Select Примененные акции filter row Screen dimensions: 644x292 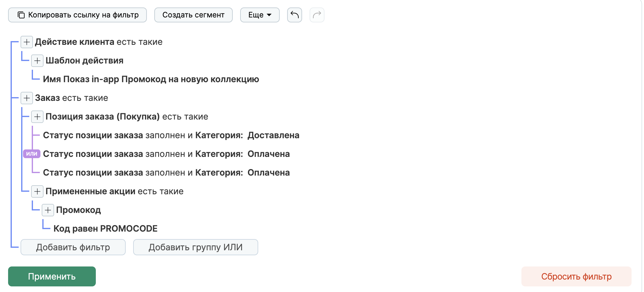click(114, 191)
